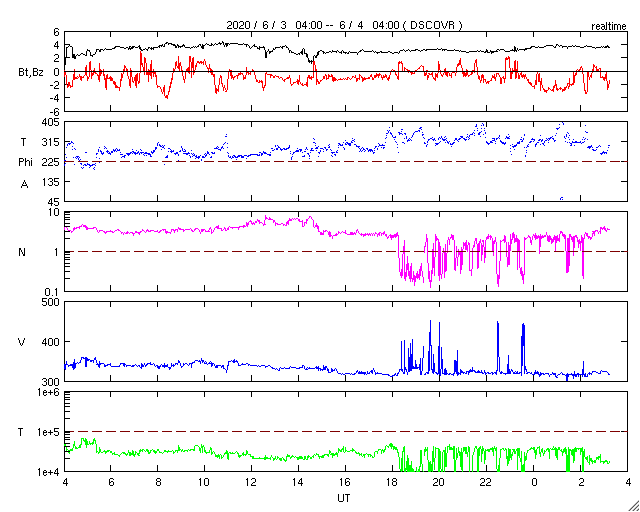Click the plot title date range text

pyautogui.click(x=344, y=25)
